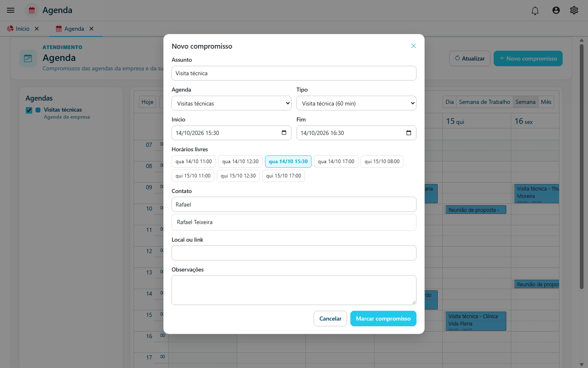Open the user account icon
The image size is (588, 368).
click(556, 10)
